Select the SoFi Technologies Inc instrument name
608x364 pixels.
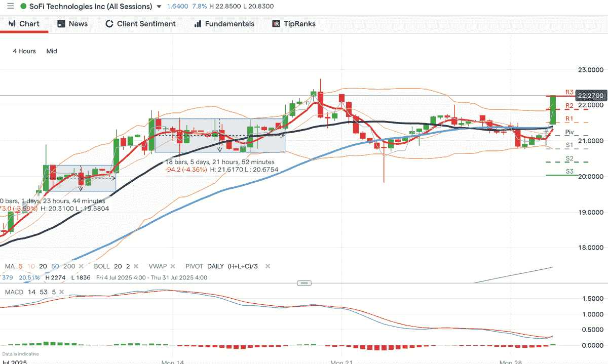91,7
